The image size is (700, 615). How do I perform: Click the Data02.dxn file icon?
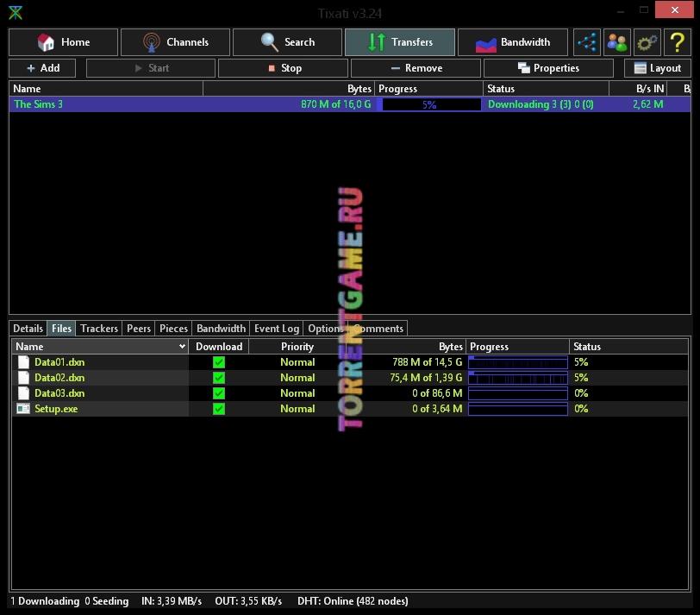tap(23, 378)
